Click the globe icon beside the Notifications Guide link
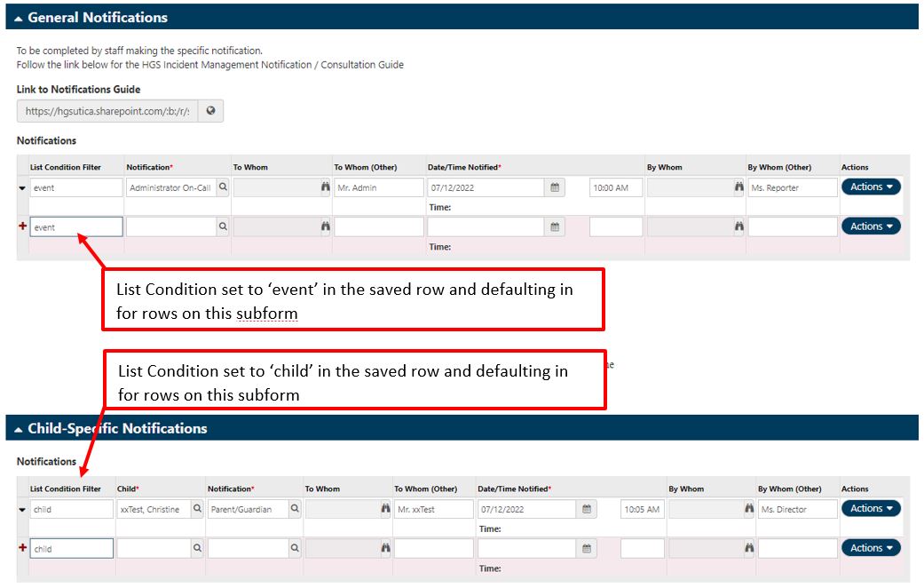 coord(210,110)
